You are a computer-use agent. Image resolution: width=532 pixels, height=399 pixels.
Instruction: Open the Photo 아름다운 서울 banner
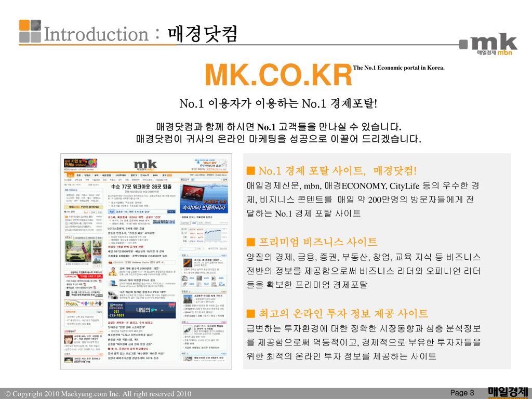coord(84,303)
